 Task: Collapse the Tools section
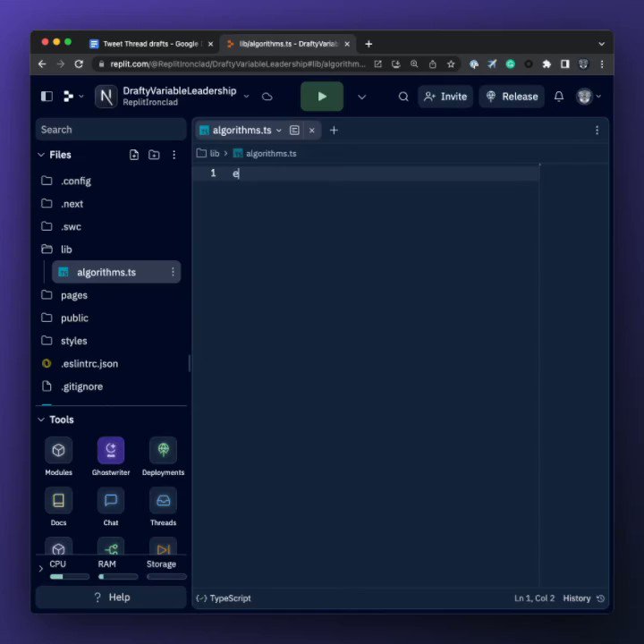coord(41,419)
